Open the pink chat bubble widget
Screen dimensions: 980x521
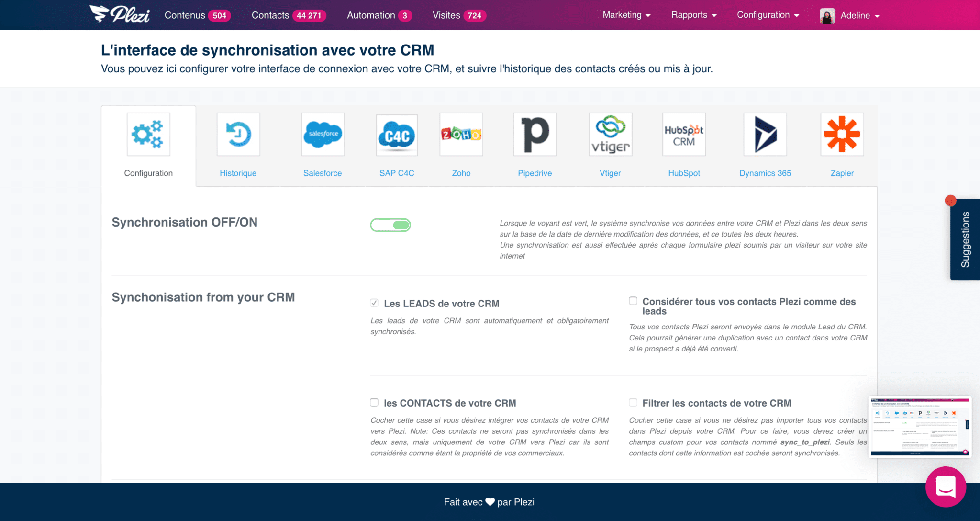coord(946,487)
